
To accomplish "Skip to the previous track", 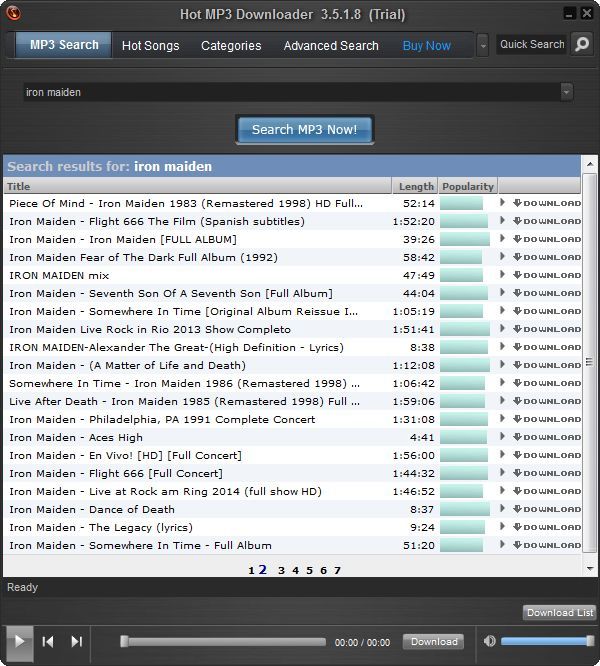I will tap(48, 641).
